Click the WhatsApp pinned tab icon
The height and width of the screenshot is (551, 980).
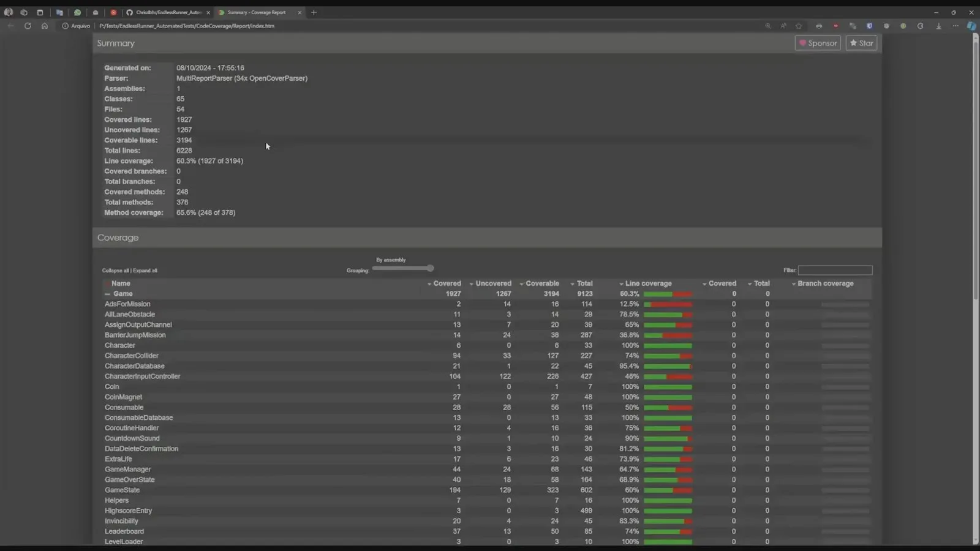pyautogui.click(x=77, y=12)
